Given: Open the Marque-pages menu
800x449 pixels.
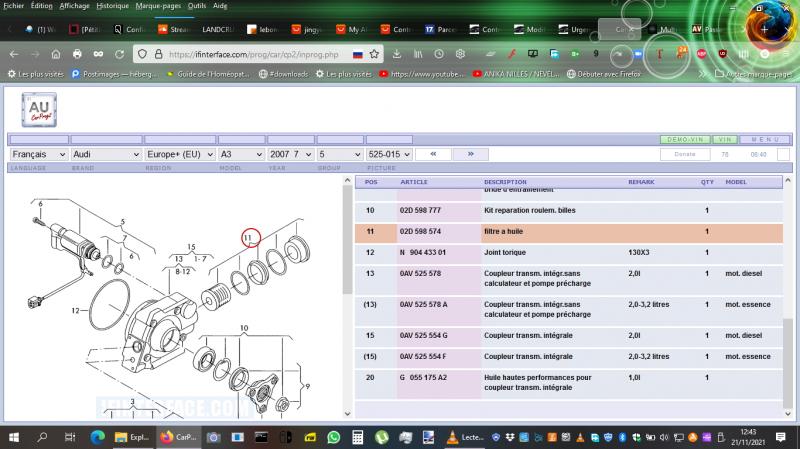Looking at the screenshot, I should [x=158, y=6].
